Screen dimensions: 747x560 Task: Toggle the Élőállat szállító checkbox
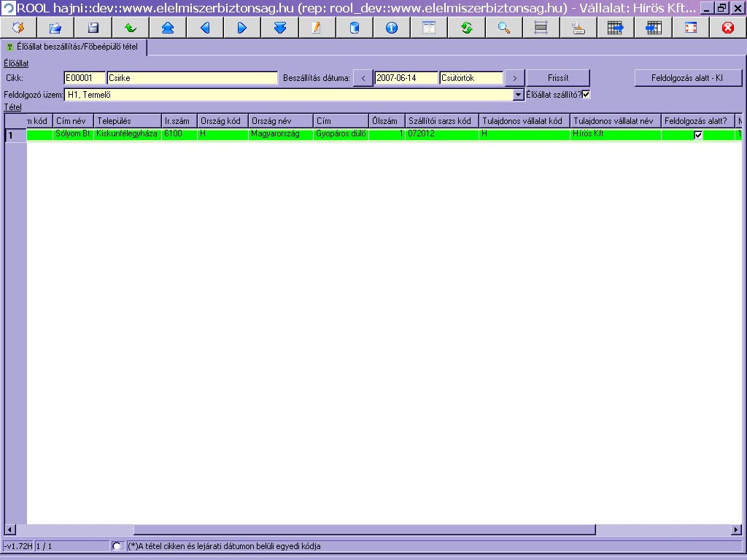[x=586, y=94]
